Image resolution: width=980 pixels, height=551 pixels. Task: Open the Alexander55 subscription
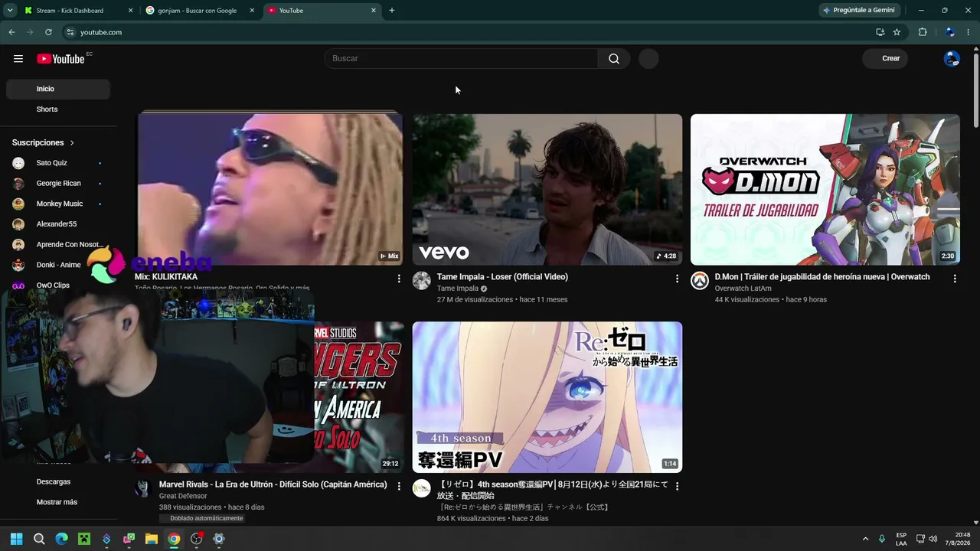coord(58,224)
